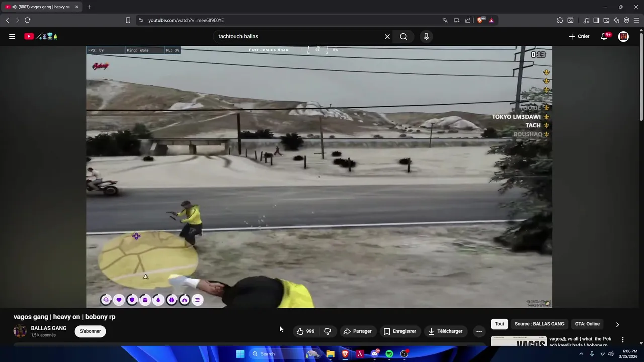Click the YouTube search magnifier button
Image resolution: width=644 pixels, height=362 pixels.
404,36
